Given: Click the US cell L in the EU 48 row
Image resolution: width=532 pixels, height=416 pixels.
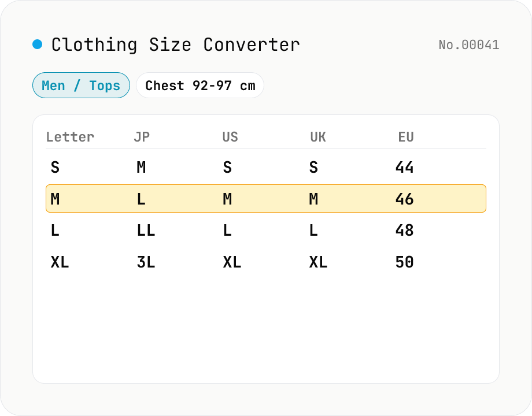Looking at the screenshot, I should click(x=227, y=230).
